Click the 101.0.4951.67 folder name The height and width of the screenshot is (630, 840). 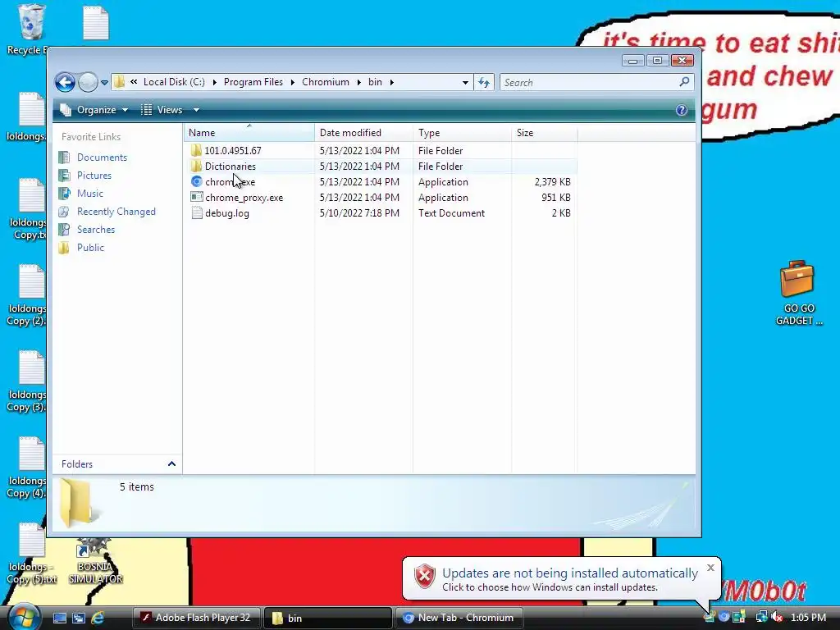coord(233,151)
